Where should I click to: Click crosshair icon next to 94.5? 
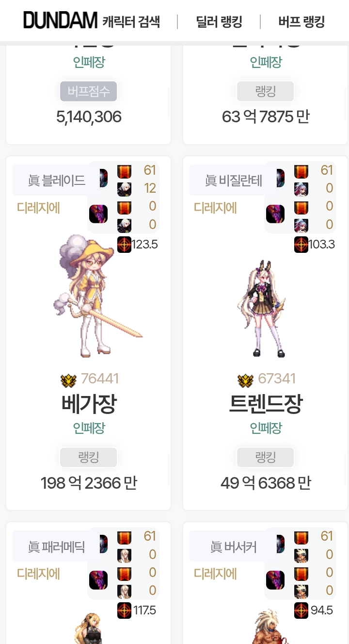[301, 611]
